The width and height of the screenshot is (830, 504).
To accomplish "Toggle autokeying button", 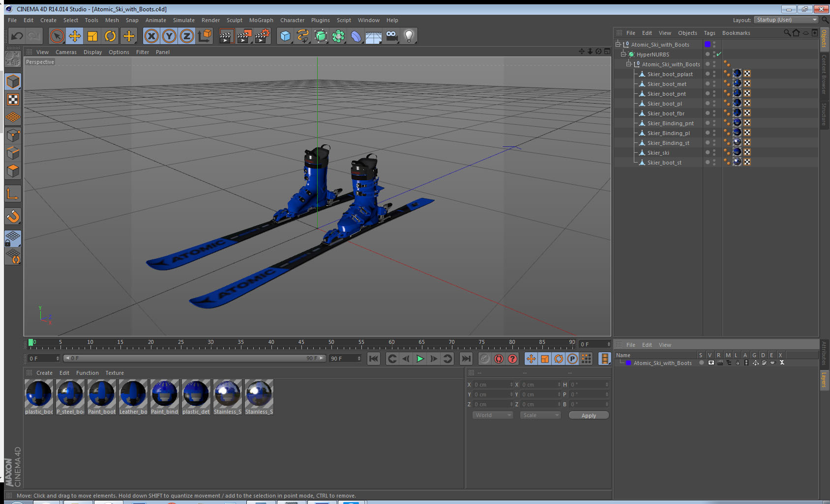I will 499,359.
